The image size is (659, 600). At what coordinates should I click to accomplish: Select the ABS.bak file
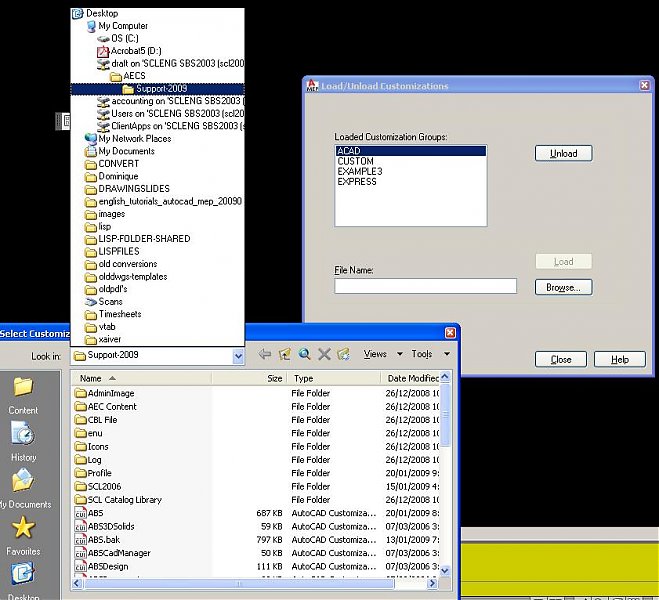click(97, 539)
